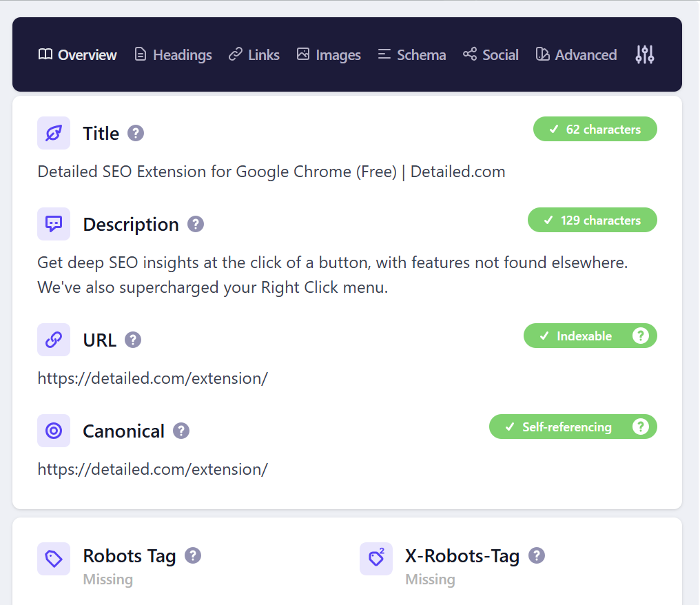The height and width of the screenshot is (605, 700).
Task: Open the Images tab
Action: coord(329,55)
